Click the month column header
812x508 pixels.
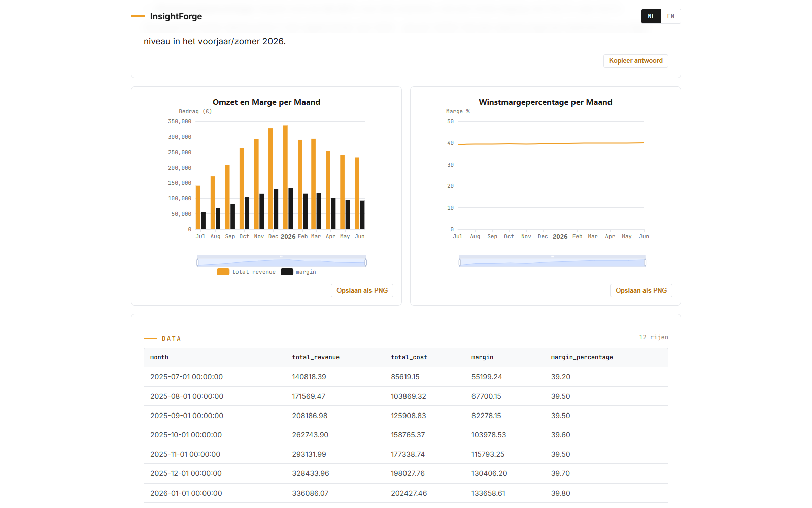pyautogui.click(x=159, y=358)
